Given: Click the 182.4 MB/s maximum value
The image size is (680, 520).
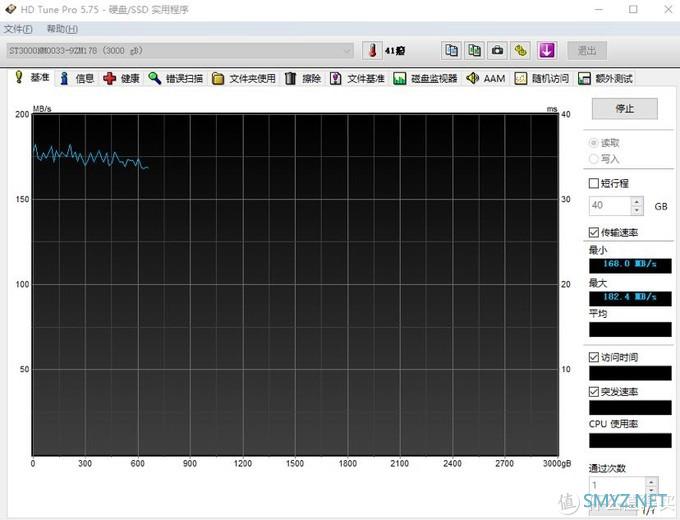Looking at the screenshot, I should [x=630, y=297].
